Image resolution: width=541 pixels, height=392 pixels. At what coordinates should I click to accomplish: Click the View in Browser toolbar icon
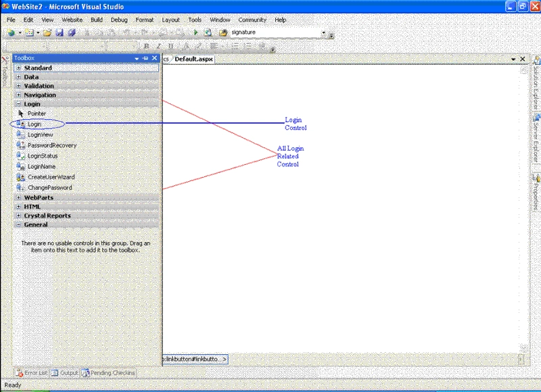coord(208,32)
